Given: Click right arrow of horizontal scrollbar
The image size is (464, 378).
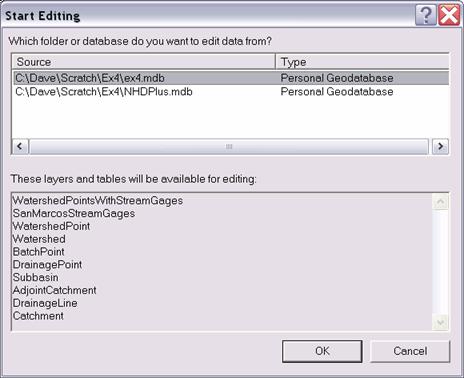Looking at the screenshot, I should click(x=440, y=146).
